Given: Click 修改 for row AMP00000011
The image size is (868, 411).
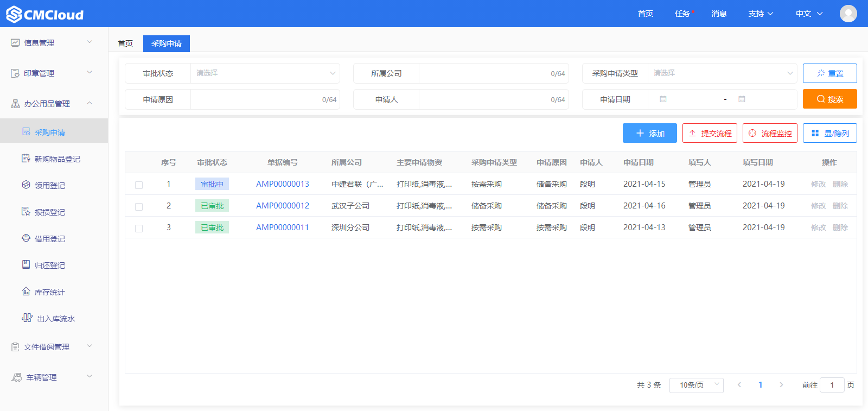Looking at the screenshot, I should (x=819, y=227).
